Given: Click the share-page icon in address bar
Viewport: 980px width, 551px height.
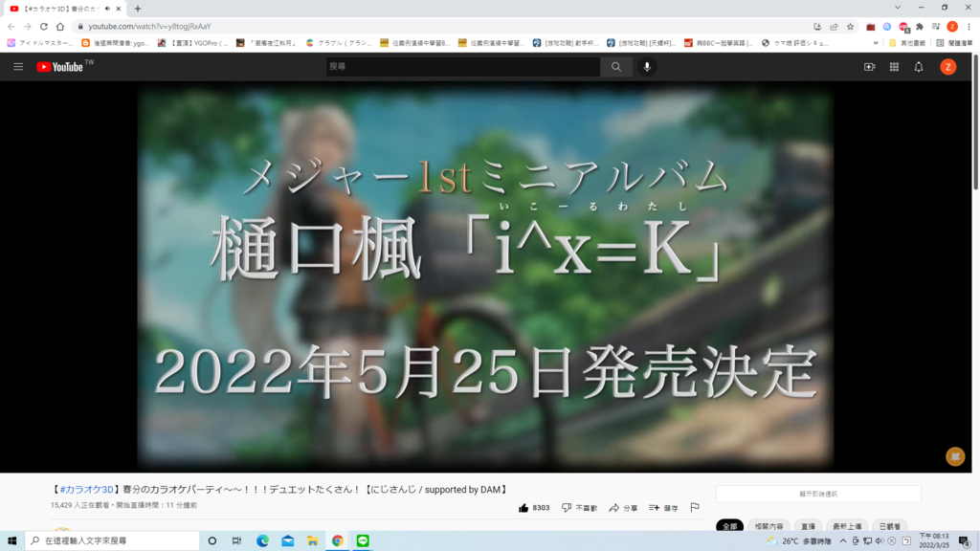Looking at the screenshot, I should [x=834, y=26].
